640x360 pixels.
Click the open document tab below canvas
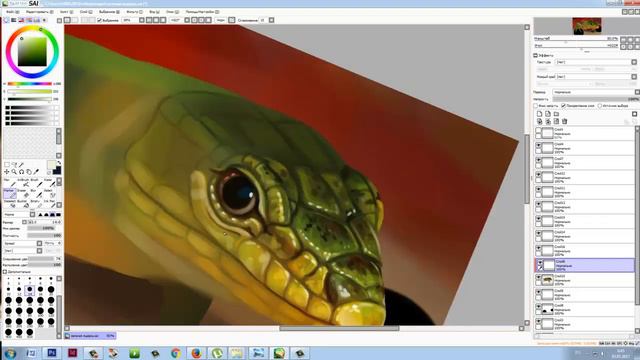point(90,336)
